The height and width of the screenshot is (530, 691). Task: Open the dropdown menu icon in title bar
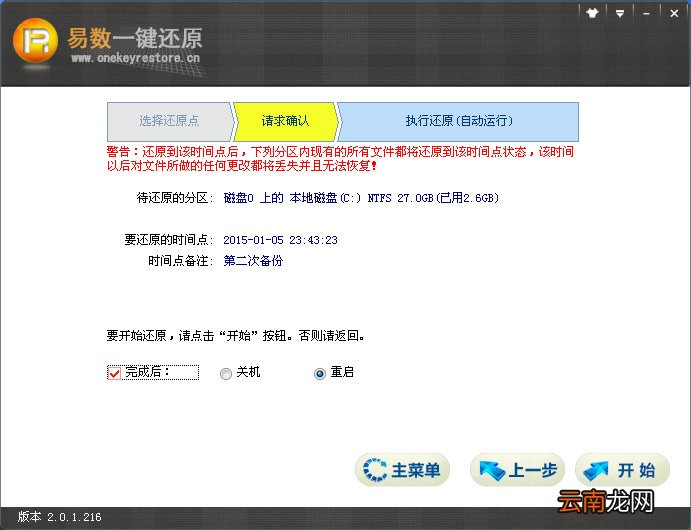(620, 13)
